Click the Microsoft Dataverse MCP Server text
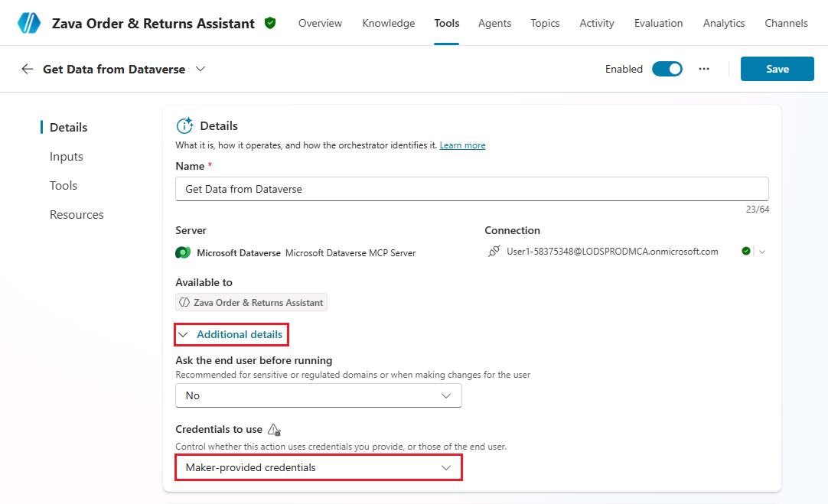The image size is (828, 504). [x=350, y=253]
